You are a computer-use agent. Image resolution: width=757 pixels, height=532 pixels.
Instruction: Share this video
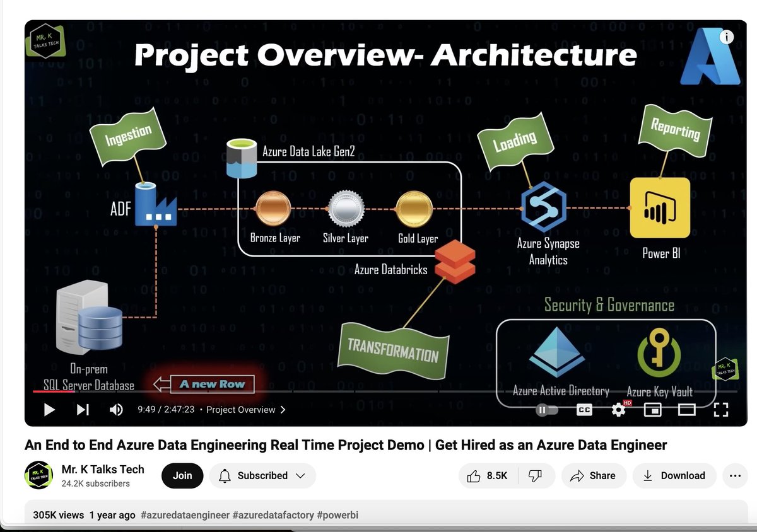click(x=593, y=476)
